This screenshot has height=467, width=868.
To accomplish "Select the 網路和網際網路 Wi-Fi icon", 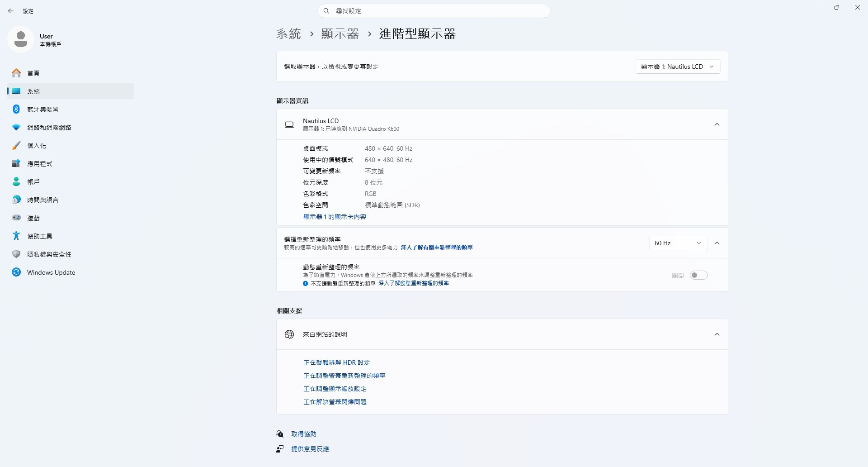I will [x=16, y=127].
